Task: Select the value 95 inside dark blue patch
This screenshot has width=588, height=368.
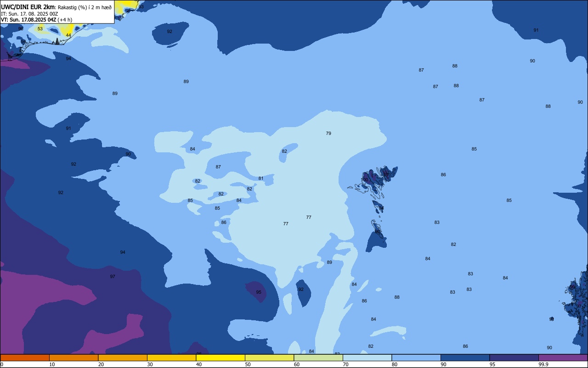Action: (x=259, y=292)
